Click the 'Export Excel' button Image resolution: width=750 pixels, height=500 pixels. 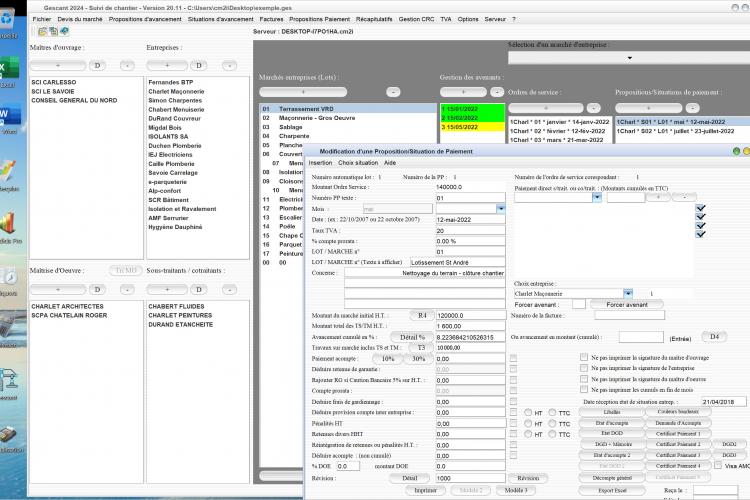612,490
